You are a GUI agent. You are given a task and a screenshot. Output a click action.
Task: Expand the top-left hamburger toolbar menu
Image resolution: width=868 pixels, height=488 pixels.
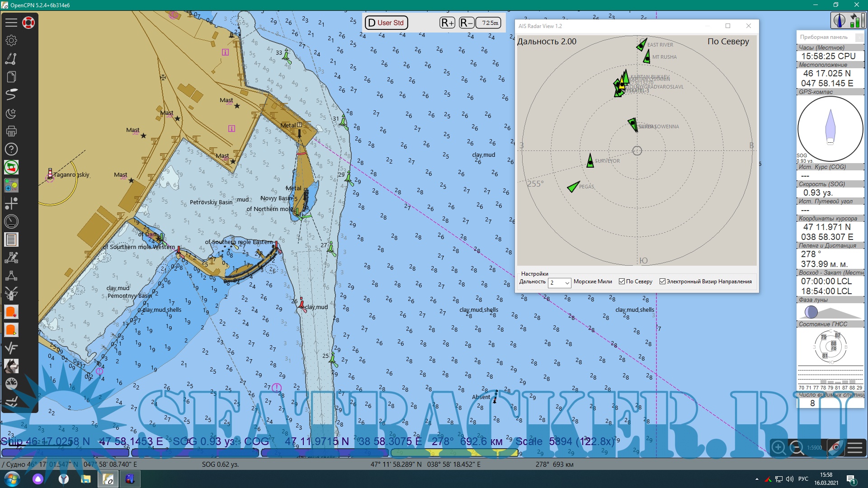(11, 23)
